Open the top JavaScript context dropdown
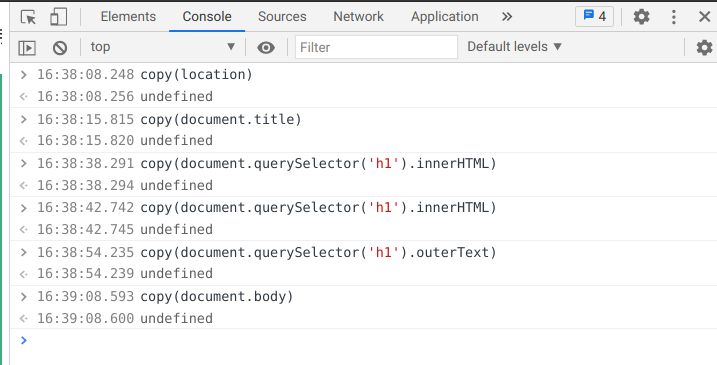The width and height of the screenshot is (717, 365). 163,47
